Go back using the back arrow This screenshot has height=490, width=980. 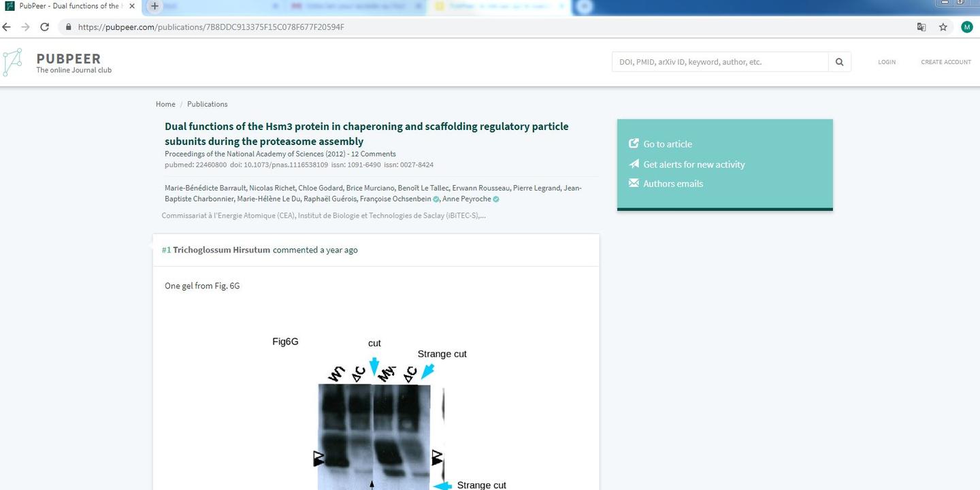point(7,27)
